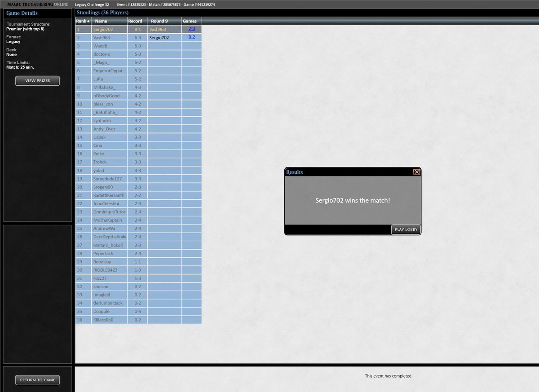Screen dimensions: 539x392
Task: Select player kanican row
Action: pyautogui.click(x=138, y=287)
